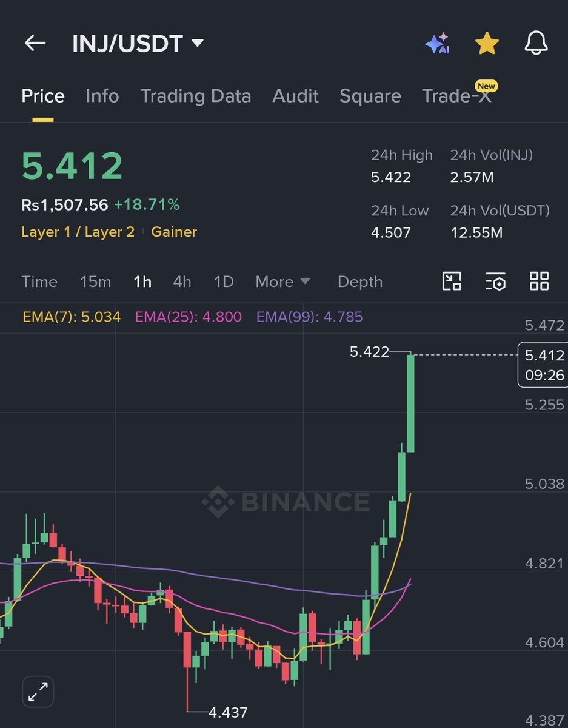
Task: Tap the 4.604 price axis label
Action: pos(544,642)
